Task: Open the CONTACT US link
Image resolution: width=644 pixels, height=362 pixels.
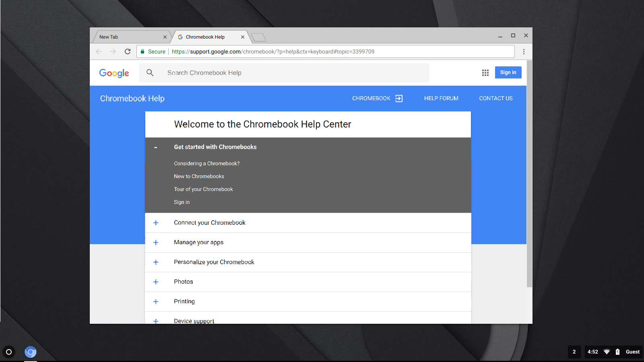Action: pos(496,99)
